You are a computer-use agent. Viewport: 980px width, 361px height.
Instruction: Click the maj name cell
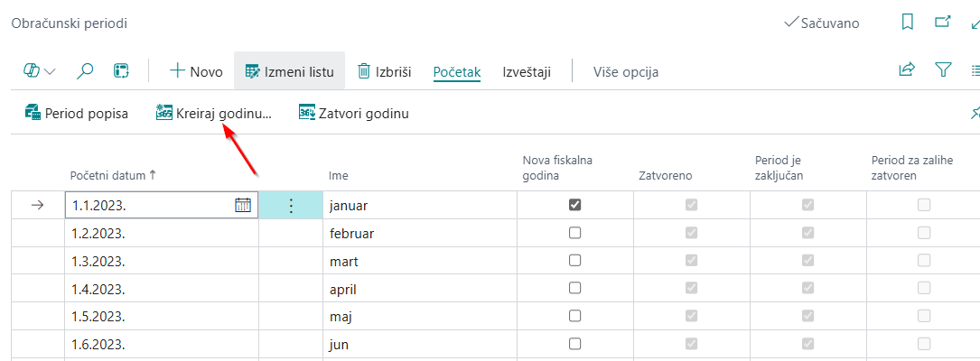click(420, 317)
